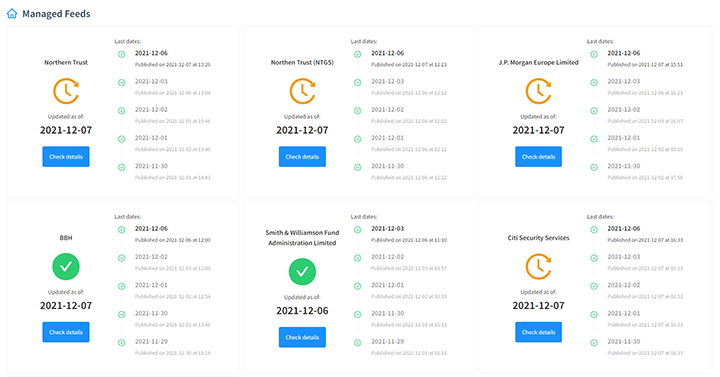
Task: Click green check icon next to BBH 2021-12-01
Action: (x=121, y=286)
